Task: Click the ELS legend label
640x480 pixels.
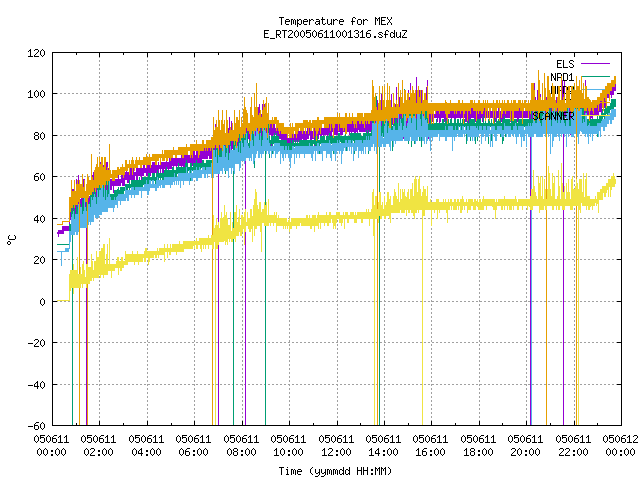Action: coord(565,64)
